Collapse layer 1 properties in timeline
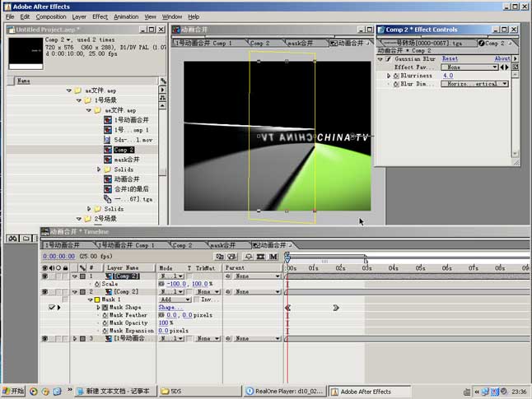Screen dimensions: 532x399 point(75,276)
